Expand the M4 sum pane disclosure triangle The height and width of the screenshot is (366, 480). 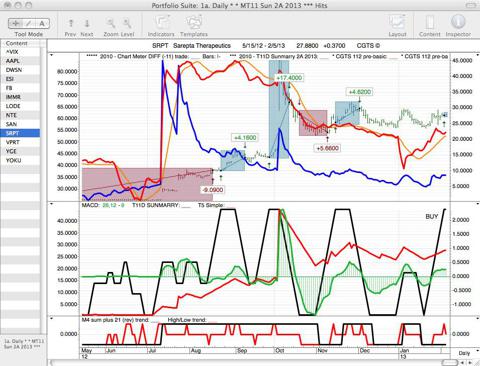[51, 319]
